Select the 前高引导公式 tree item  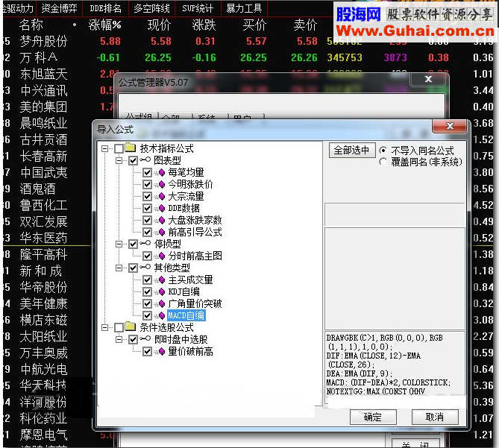[195, 232]
